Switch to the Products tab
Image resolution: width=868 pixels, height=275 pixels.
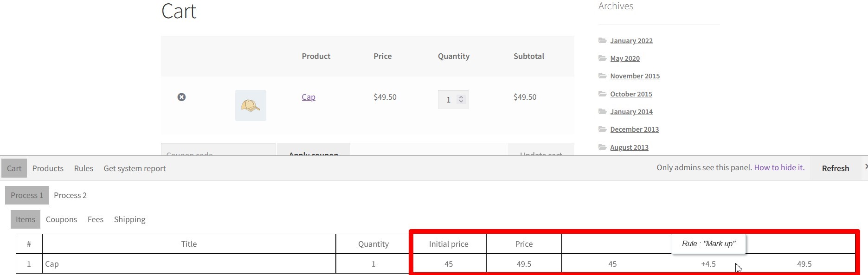[x=48, y=168]
